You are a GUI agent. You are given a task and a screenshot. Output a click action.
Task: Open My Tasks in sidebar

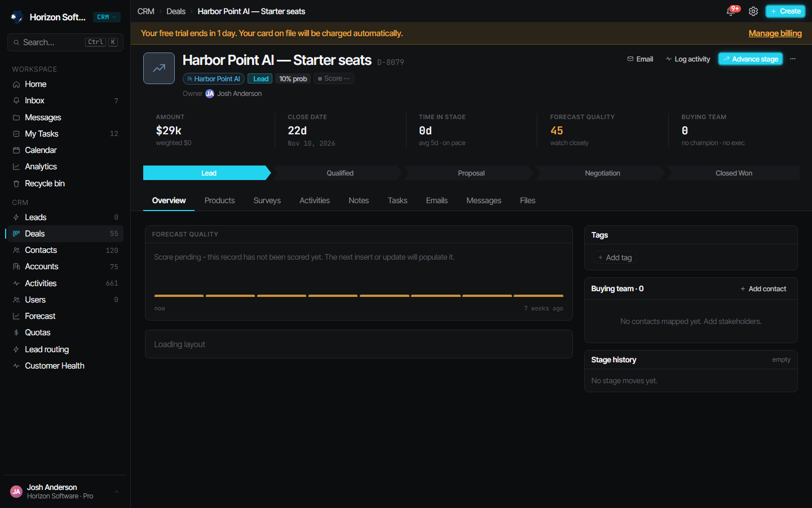pyautogui.click(x=65, y=134)
